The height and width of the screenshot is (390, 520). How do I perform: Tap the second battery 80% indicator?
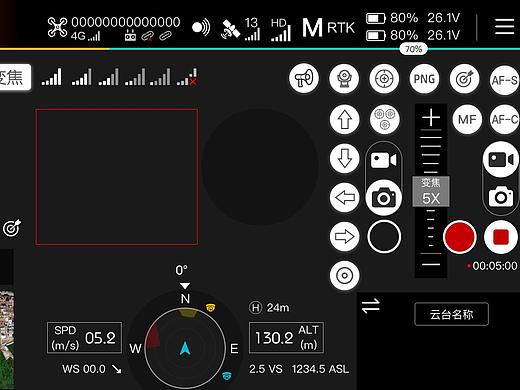click(x=392, y=35)
